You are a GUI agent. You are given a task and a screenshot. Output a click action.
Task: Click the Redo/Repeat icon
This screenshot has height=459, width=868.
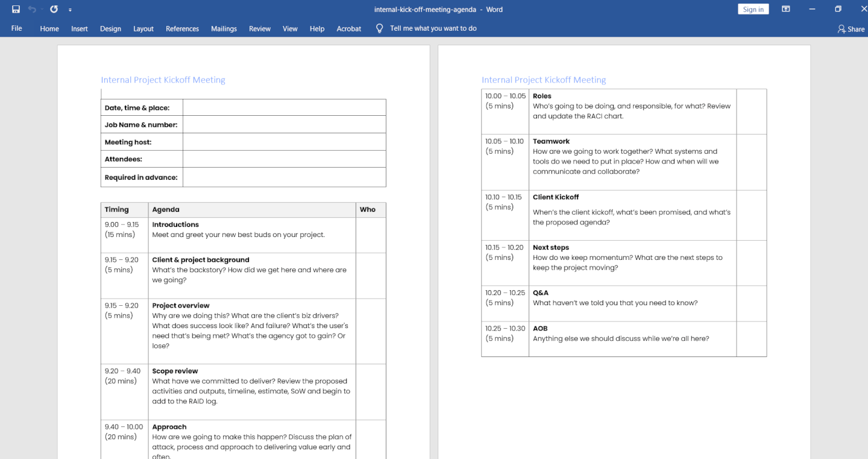pos(54,9)
